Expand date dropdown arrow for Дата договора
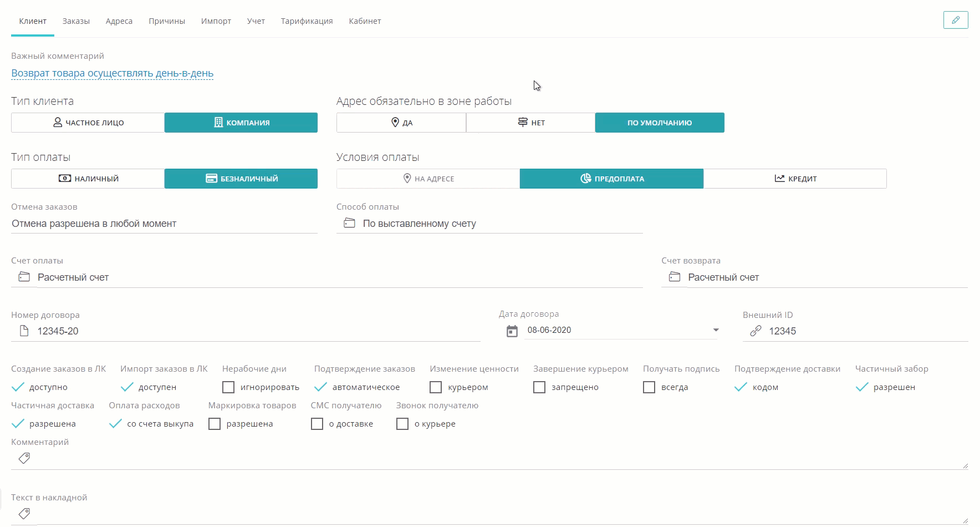 click(x=716, y=330)
